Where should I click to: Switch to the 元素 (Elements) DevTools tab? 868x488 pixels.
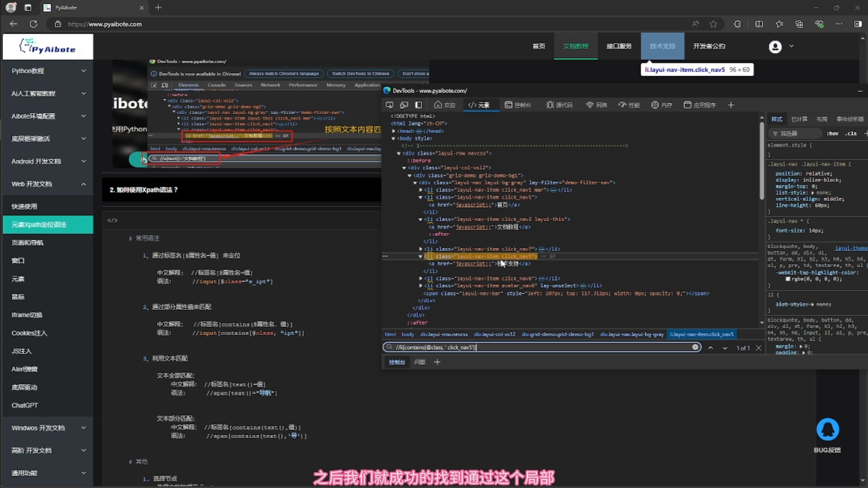point(479,105)
